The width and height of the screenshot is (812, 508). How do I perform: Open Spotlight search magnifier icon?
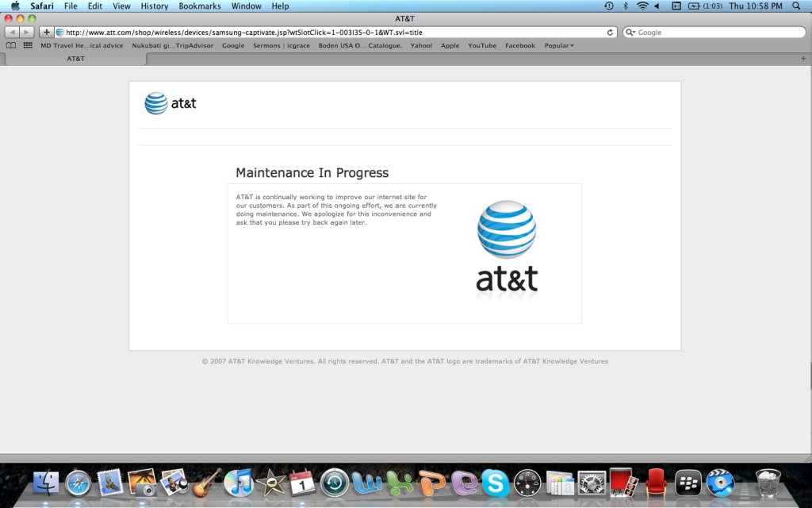(x=796, y=6)
